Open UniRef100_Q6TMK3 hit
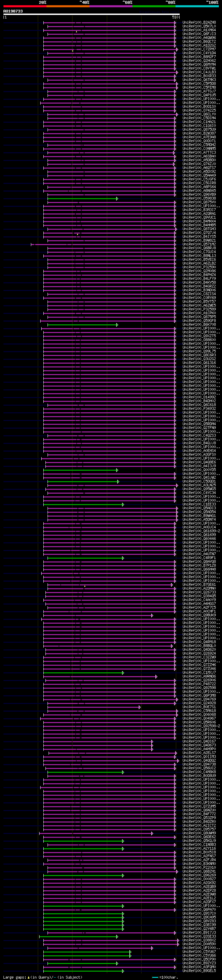The width and height of the screenshot is (222, 980). (x=199, y=80)
